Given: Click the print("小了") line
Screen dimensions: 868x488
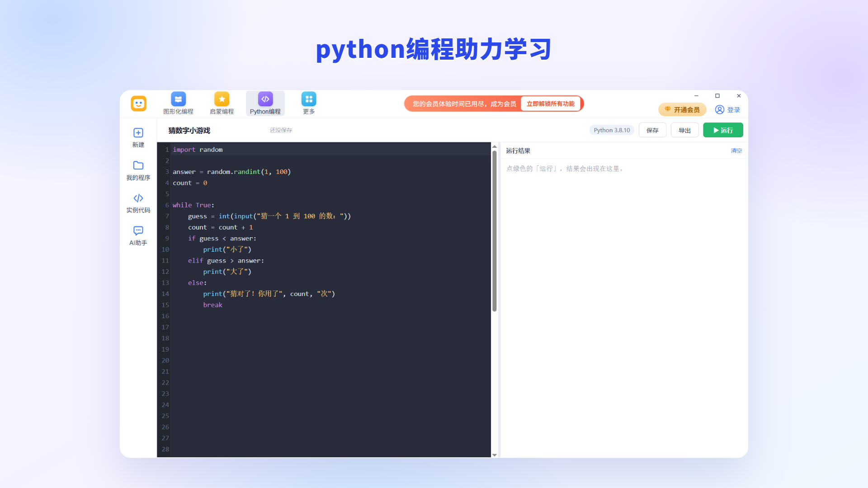Looking at the screenshot, I should [227, 249].
